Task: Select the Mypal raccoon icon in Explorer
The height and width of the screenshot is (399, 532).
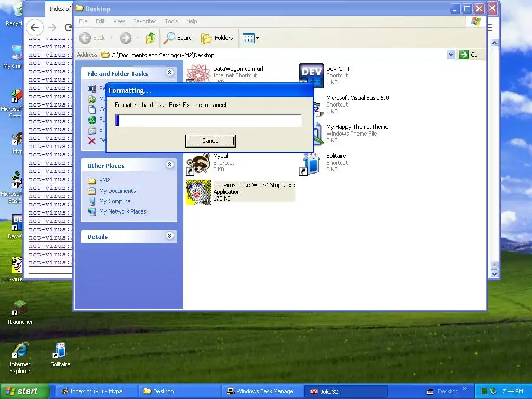Action: (x=198, y=163)
